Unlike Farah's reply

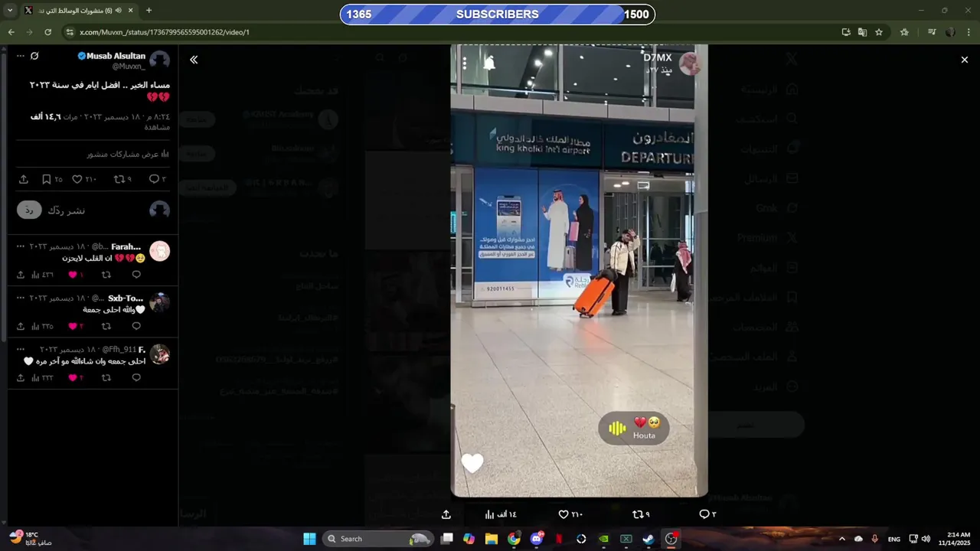73,275
